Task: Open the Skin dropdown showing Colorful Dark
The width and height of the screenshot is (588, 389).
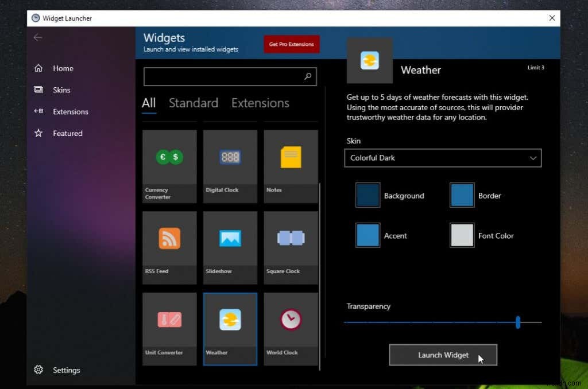Action: pos(442,158)
